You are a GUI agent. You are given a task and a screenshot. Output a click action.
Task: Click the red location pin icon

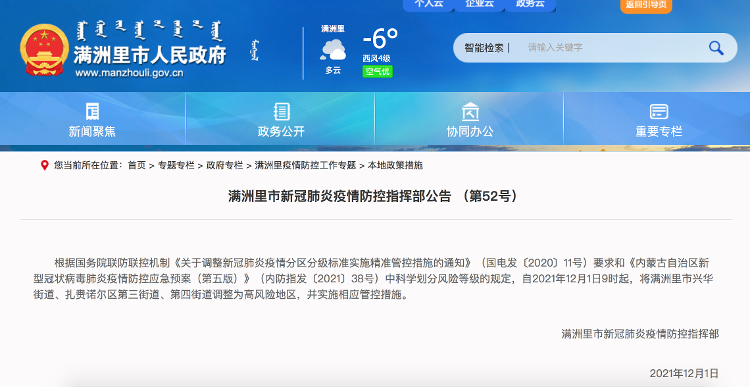[44, 166]
